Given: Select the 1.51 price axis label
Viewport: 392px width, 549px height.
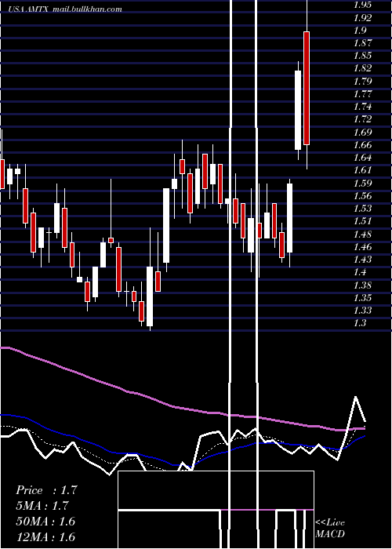Looking at the screenshot, I should [x=362, y=221].
